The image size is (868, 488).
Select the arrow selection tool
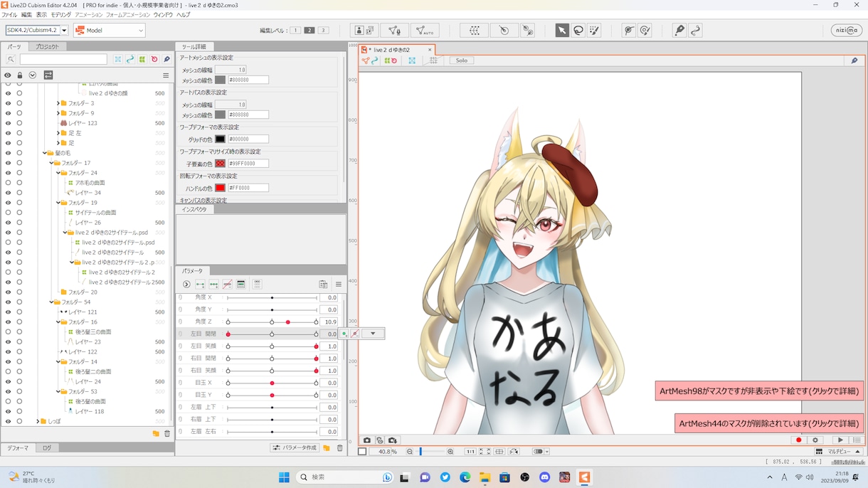(562, 31)
